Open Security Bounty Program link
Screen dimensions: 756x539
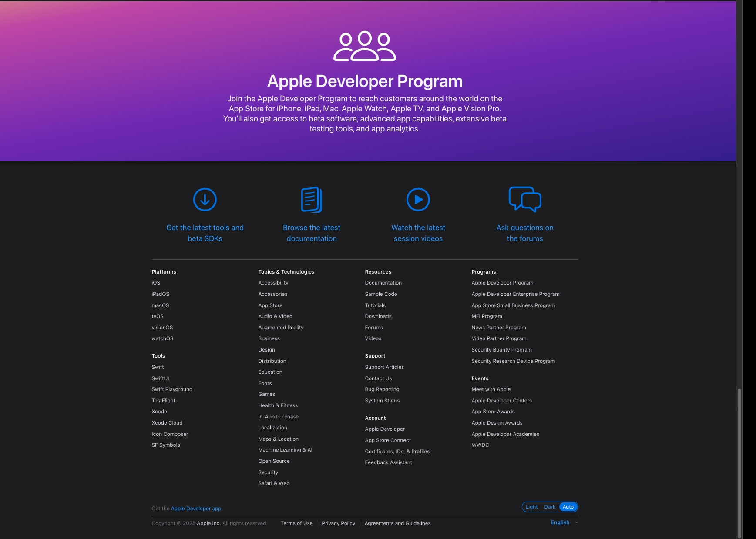pyautogui.click(x=501, y=350)
